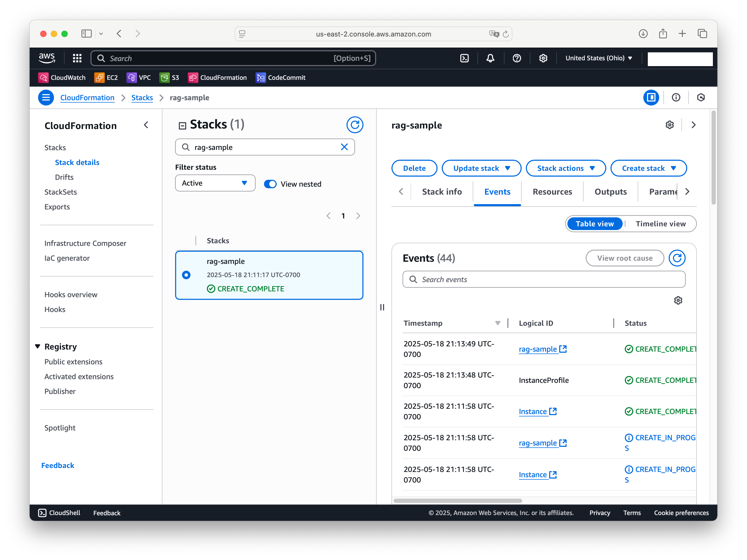This screenshot has height=560, width=747.
Task: Open the VPC shortcut in favorites bar
Action: click(138, 78)
